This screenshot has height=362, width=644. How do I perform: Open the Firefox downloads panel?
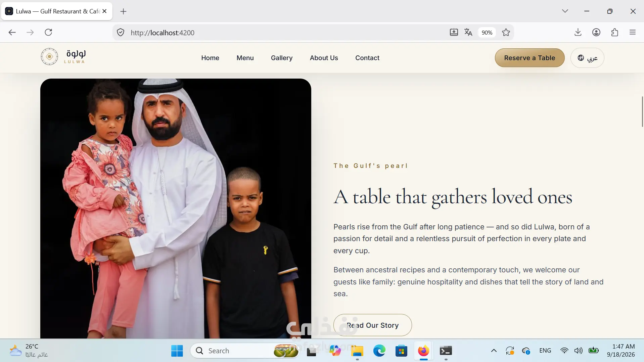point(578,32)
